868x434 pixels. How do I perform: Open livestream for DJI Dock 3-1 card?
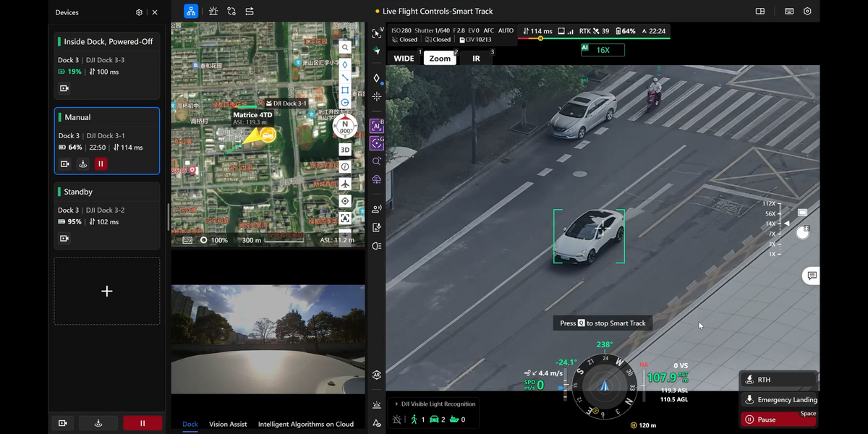[x=64, y=164]
